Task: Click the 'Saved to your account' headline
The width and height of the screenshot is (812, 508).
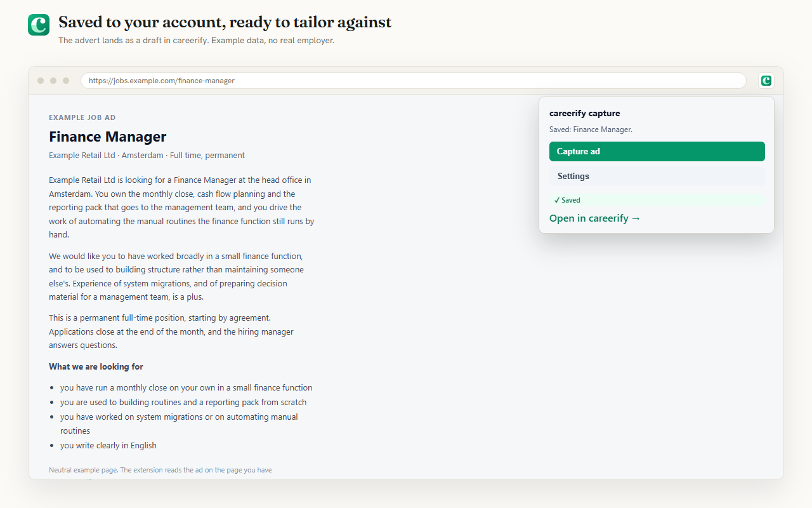Action: [x=225, y=22]
